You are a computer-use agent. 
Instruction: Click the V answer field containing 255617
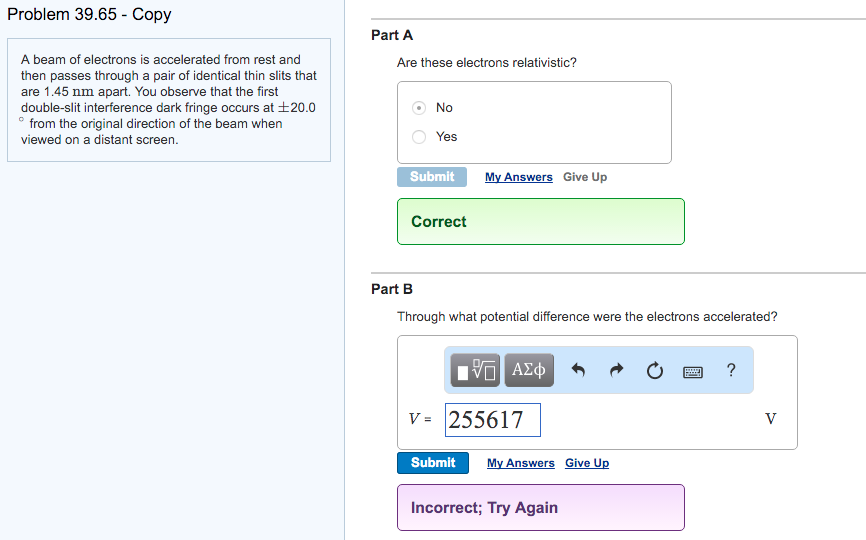pos(493,420)
